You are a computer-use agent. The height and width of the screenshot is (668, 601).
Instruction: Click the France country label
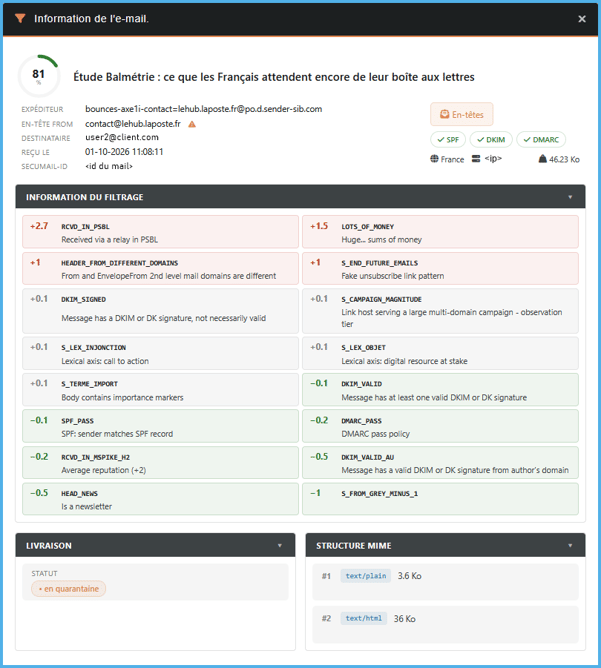(x=452, y=159)
